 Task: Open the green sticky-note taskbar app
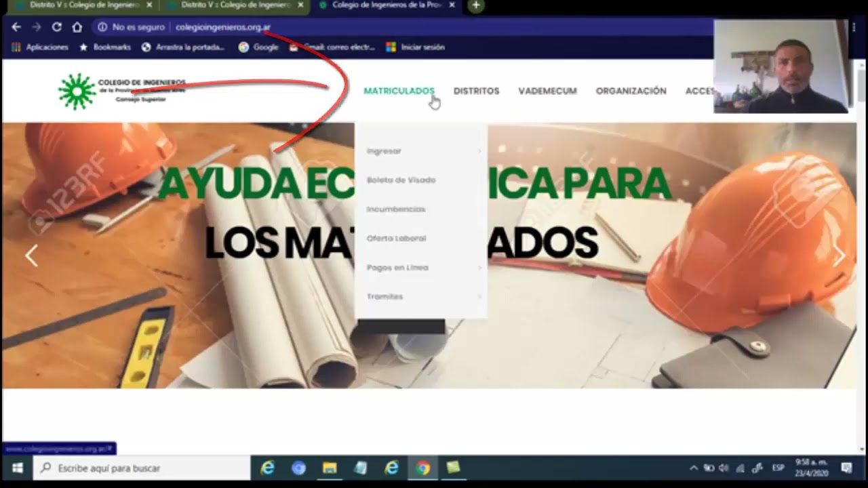tap(453, 468)
